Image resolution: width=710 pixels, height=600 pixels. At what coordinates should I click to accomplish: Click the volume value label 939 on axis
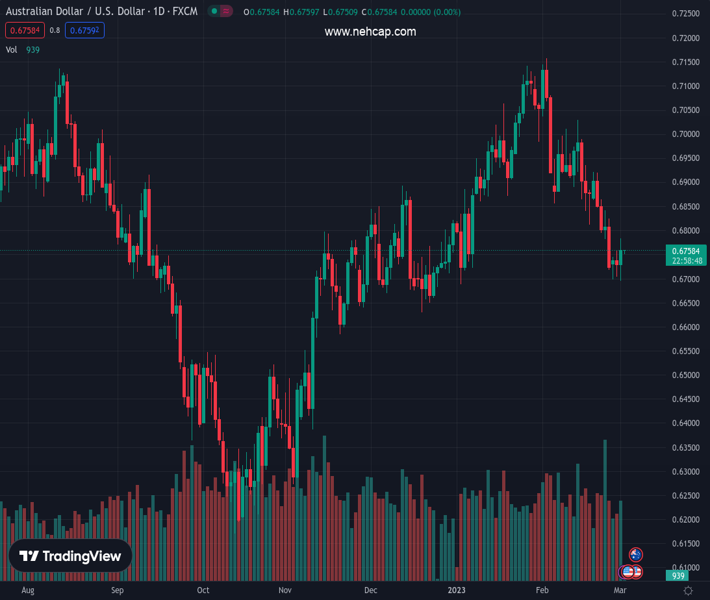tap(678, 576)
